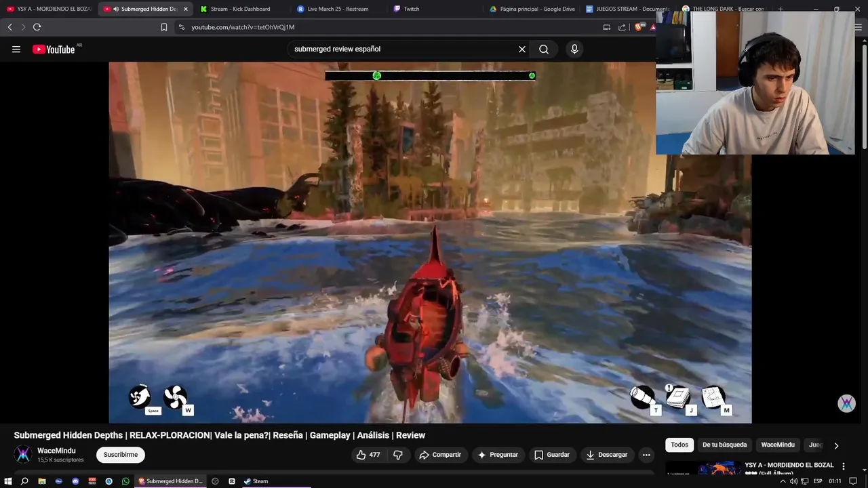868x488 pixels.
Task: Open Windows Start menu
Action: [8, 481]
